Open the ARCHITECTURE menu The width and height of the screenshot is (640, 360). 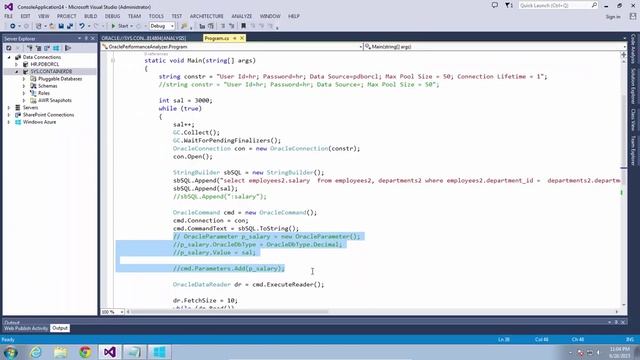207,16
